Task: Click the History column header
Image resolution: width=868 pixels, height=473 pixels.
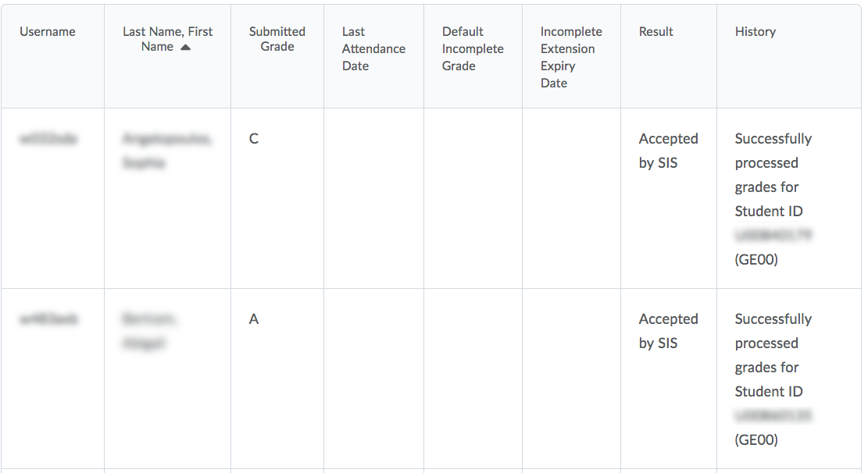Action: [755, 32]
